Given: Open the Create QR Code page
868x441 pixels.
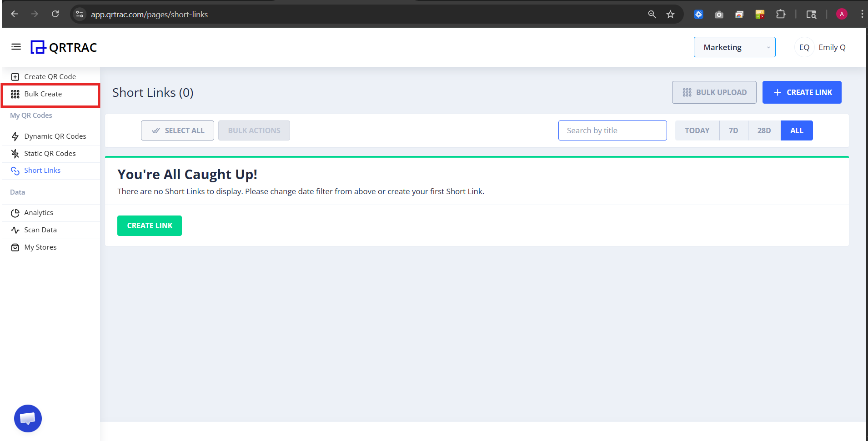Looking at the screenshot, I should click(x=50, y=76).
